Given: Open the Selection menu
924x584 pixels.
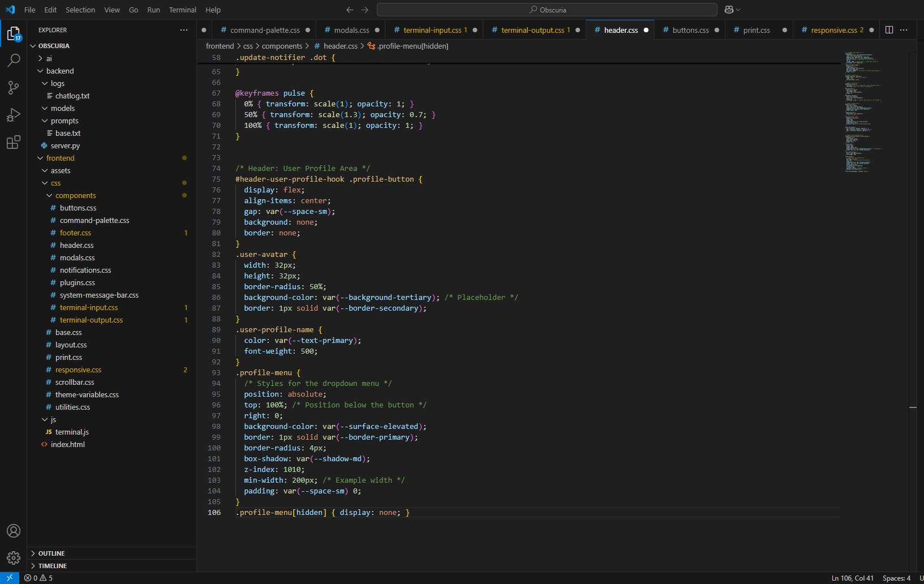Looking at the screenshot, I should [80, 10].
